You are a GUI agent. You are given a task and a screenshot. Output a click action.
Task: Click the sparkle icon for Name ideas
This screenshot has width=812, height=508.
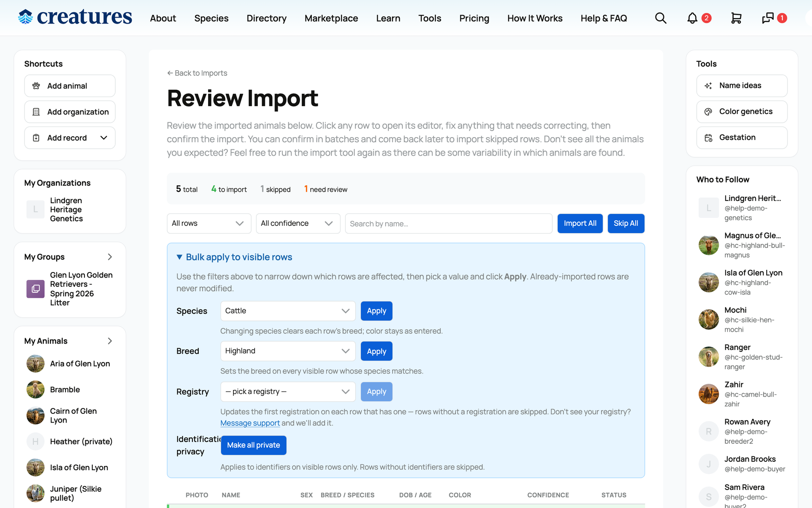coord(708,86)
